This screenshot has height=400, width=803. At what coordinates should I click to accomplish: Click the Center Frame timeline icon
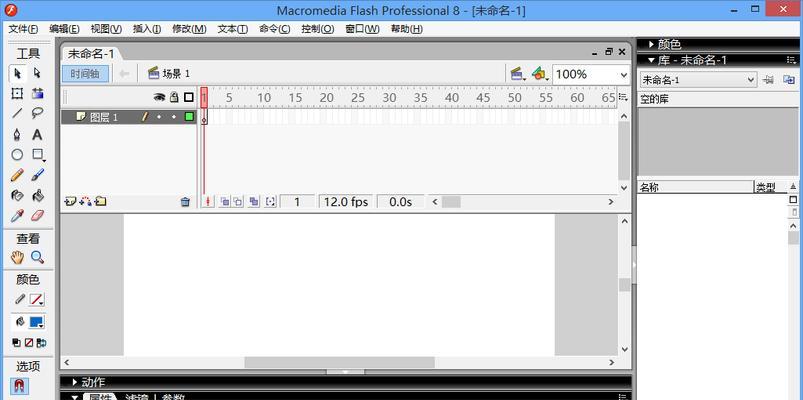[207, 202]
